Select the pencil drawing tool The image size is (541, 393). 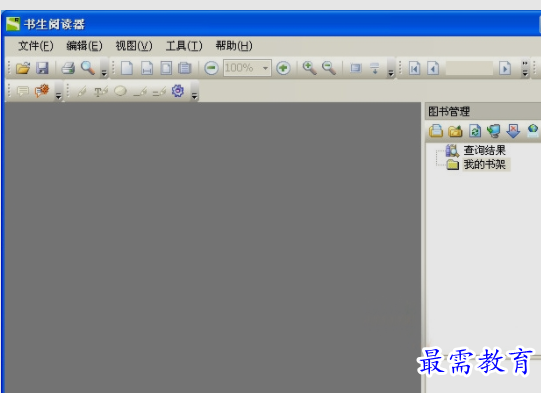[x=82, y=91]
